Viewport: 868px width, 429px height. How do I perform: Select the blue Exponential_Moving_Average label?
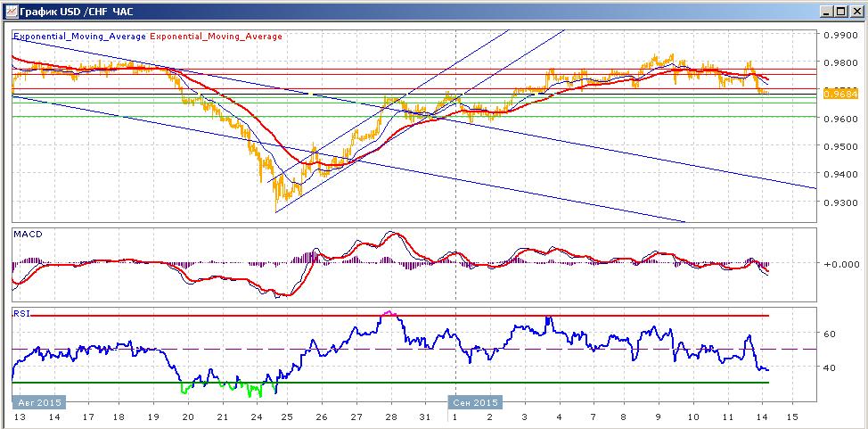click(79, 36)
